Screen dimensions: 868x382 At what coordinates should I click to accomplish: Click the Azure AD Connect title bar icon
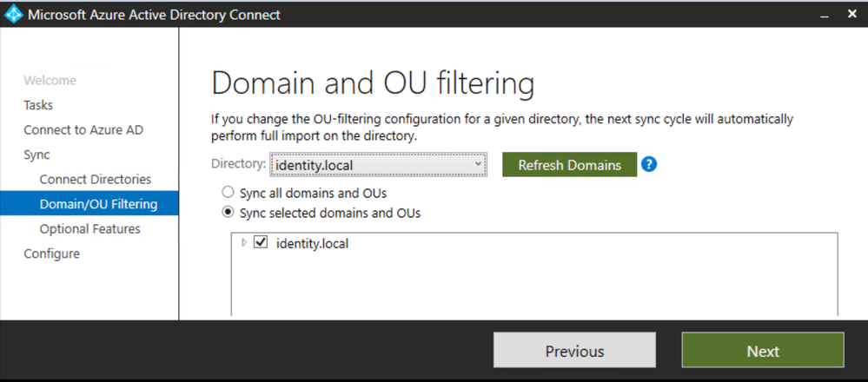click(14, 15)
